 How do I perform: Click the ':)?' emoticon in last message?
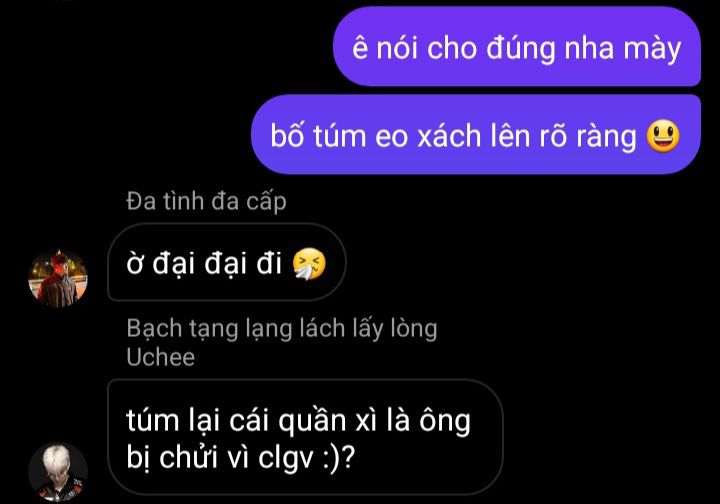point(339,458)
